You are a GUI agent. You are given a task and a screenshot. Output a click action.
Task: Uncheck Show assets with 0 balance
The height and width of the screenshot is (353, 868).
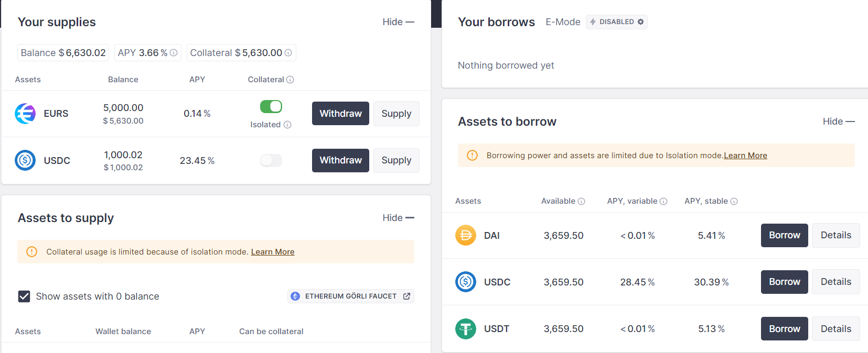point(24,296)
